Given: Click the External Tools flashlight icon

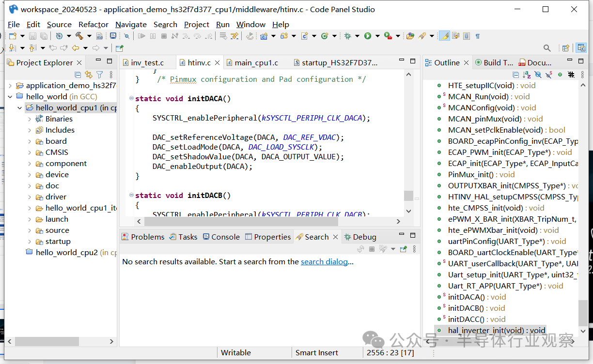Looking at the screenshot, I should [x=421, y=36].
